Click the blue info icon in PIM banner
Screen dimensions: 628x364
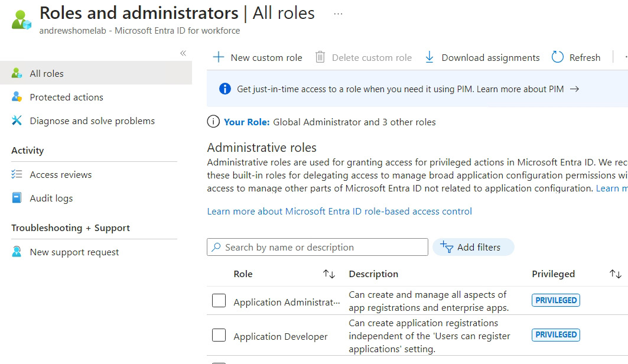[225, 89]
